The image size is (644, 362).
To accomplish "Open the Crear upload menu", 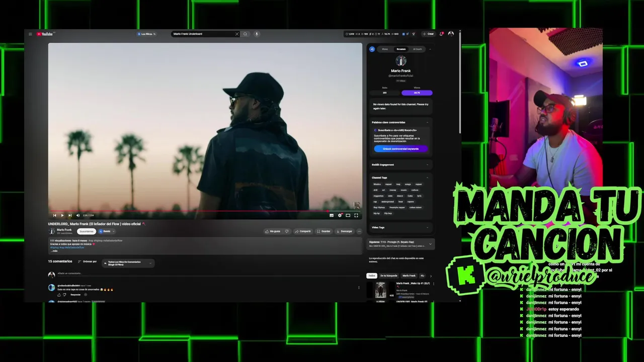I will [x=428, y=34].
